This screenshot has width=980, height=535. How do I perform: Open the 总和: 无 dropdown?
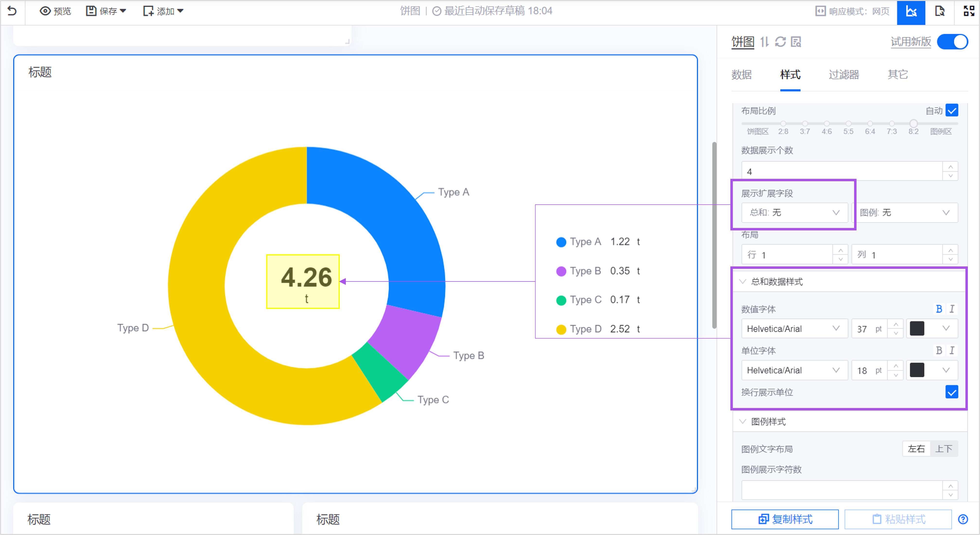(794, 212)
